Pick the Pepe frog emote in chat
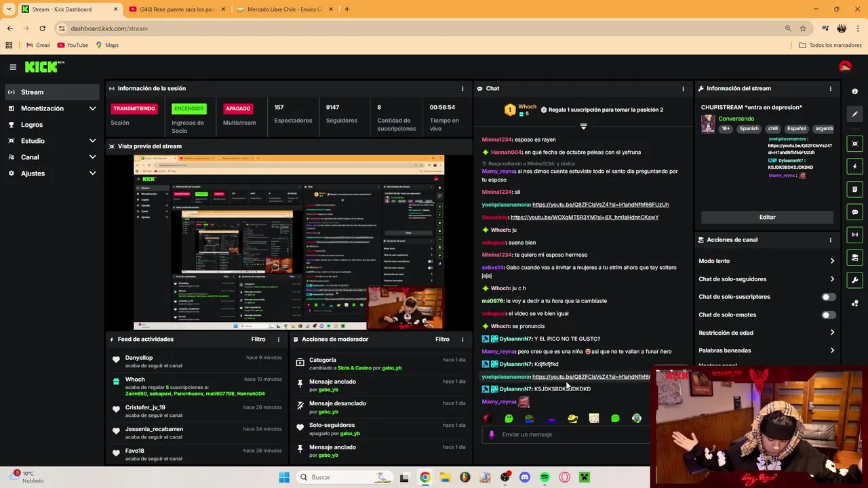Viewport: 868px width, 488px height. click(x=530, y=418)
